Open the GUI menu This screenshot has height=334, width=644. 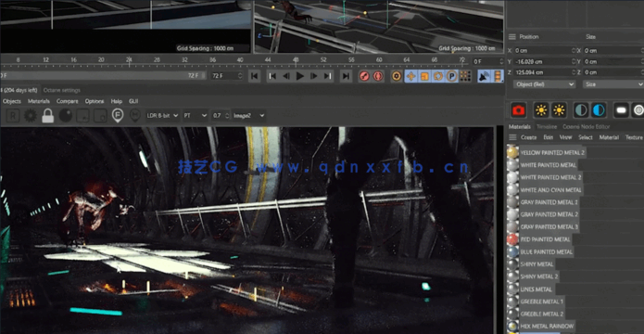(133, 101)
